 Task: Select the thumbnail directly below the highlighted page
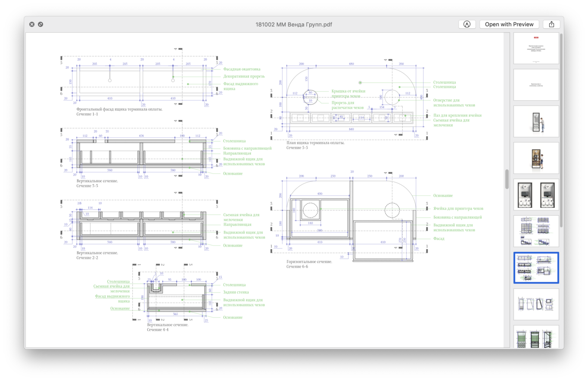(536, 304)
